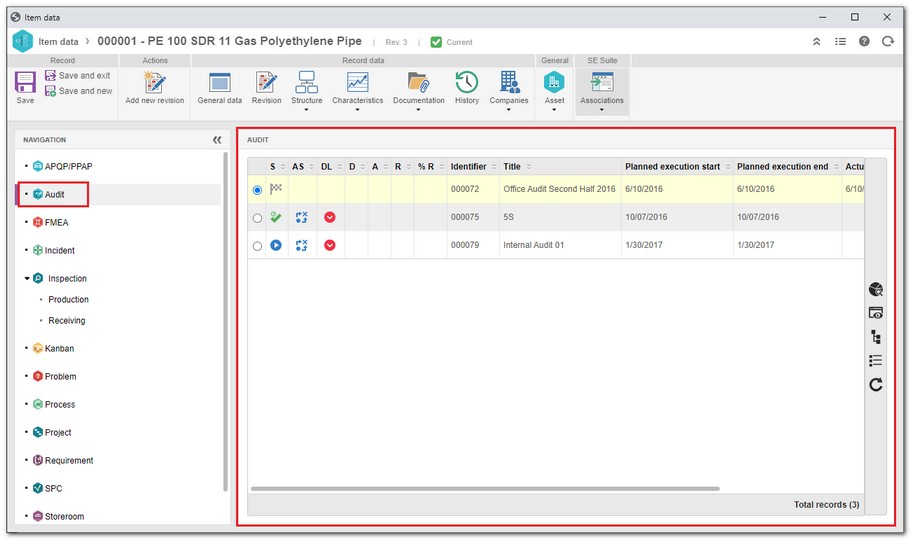This screenshot has height=540, width=911.
Task: Open the Asset icon
Action: tap(554, 83)
